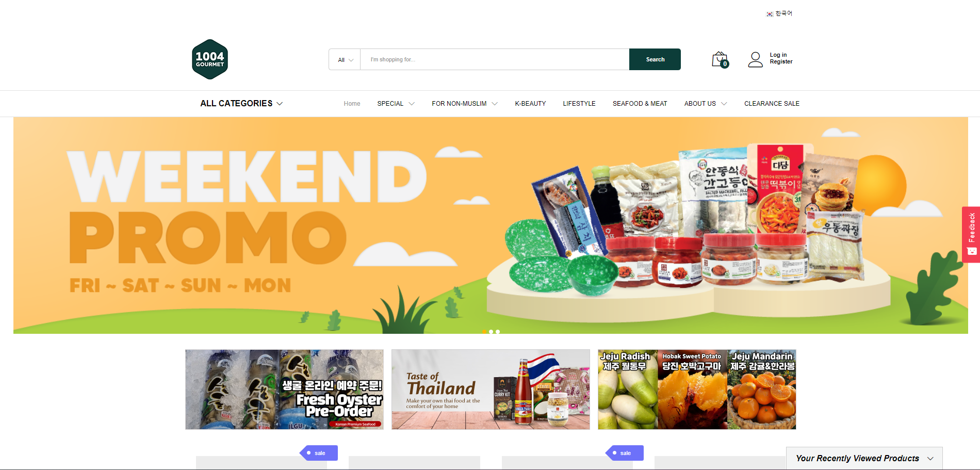The image size is (980, 470).
Task: Open the All search category dropdown
Action: (x=345, y=60)
